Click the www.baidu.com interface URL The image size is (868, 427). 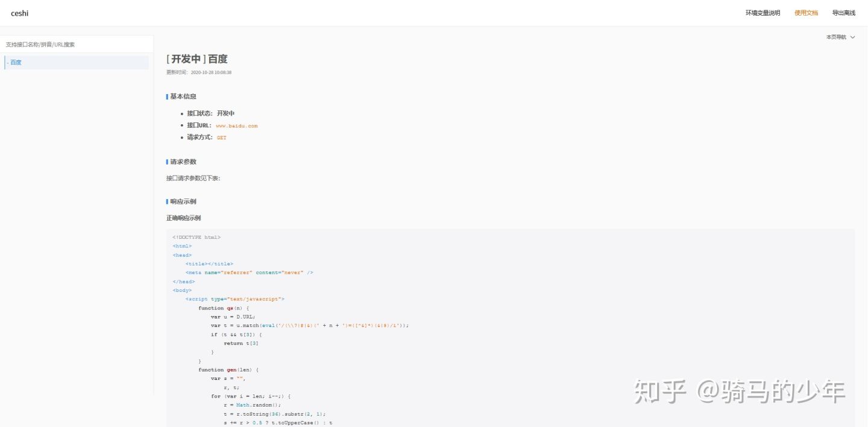237,125
